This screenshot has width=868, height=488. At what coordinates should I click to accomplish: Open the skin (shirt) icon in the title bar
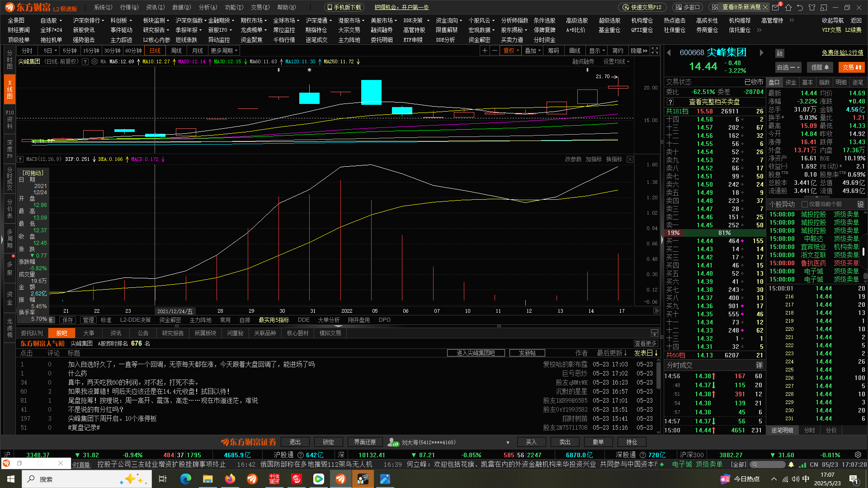click(x=812, y=7)
